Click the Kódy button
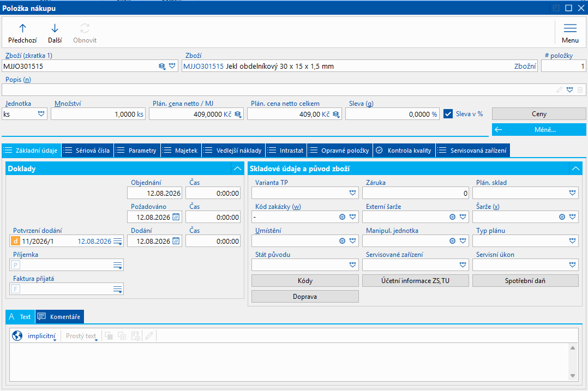This screenshot has height=391, width=588. click(305, 281)
